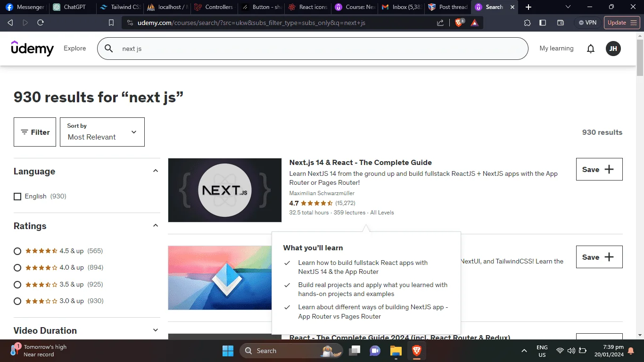Reload the page with the refresh icon
644x362 pixels.
pyautogui.click(x=41, y=23)
